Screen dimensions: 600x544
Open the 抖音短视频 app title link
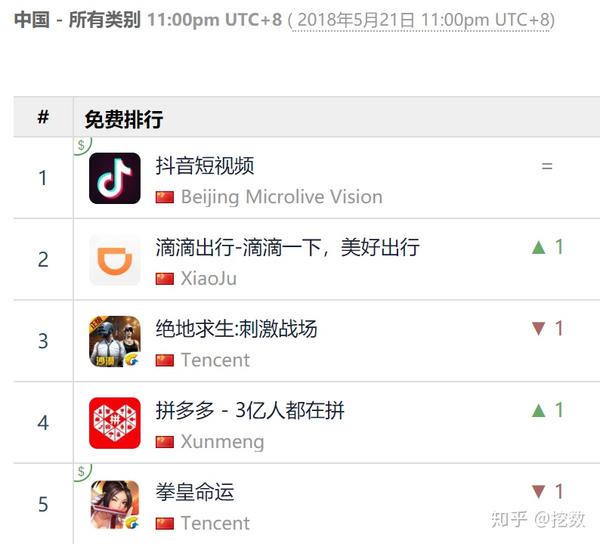coord(205,166)
